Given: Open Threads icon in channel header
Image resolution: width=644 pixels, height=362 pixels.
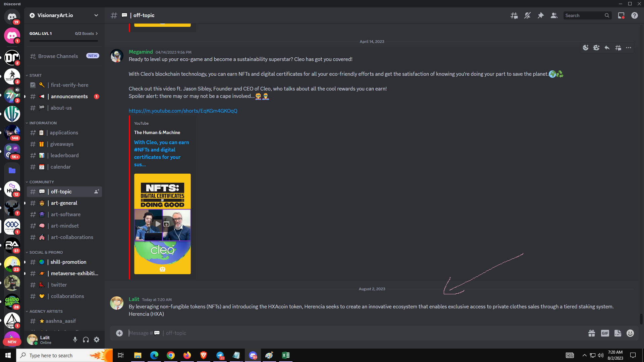Looking at the screenshot, I should (x=514, y=15).
